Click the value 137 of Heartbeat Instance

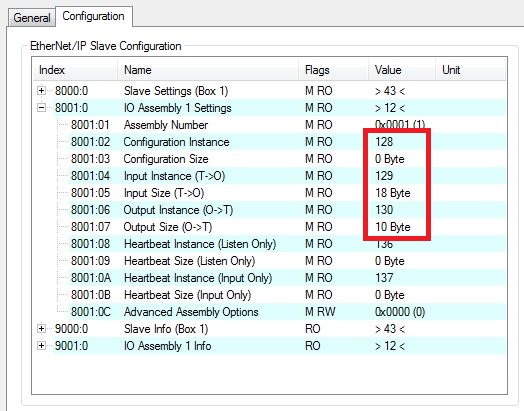[384, 278]
